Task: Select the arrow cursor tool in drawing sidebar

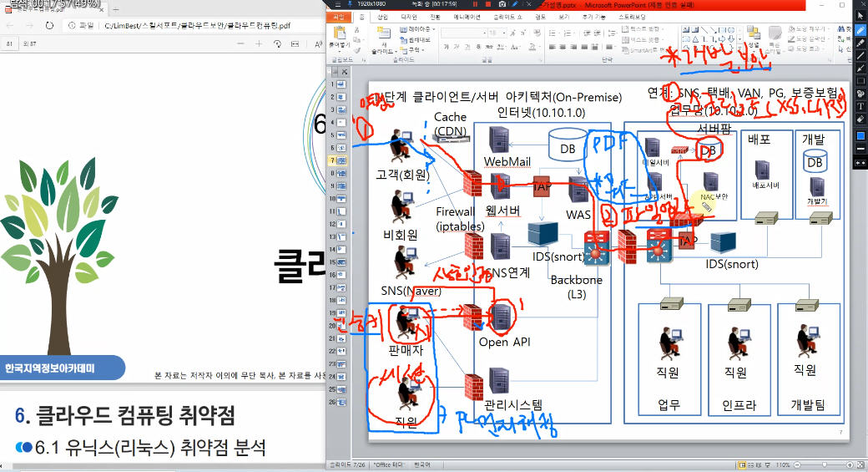Action: pyautogui.click(x=860, y=16)
